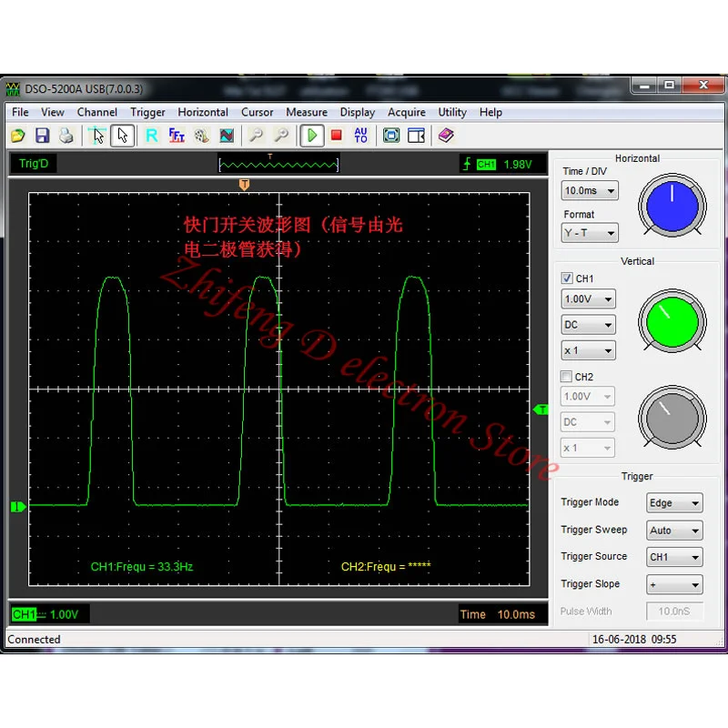
Task: Click the CH2:Frequ measurement text
Action: [386, 566]
